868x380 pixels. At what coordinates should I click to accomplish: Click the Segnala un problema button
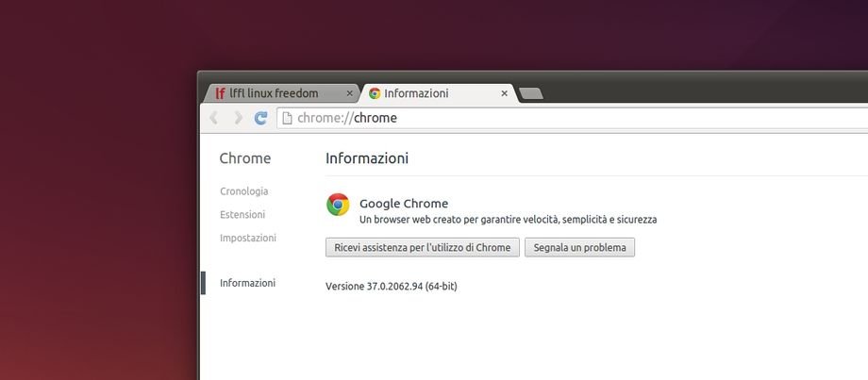point(579,248)
